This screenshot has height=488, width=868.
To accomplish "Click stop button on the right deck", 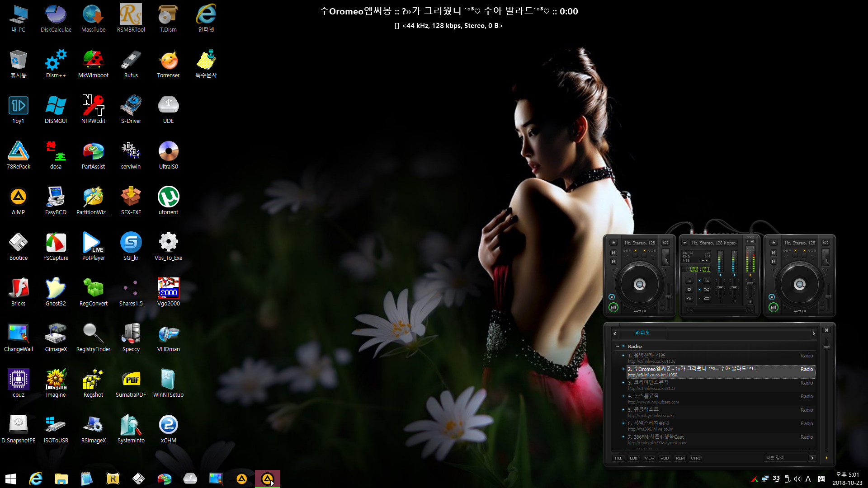I will click(772, 297).
